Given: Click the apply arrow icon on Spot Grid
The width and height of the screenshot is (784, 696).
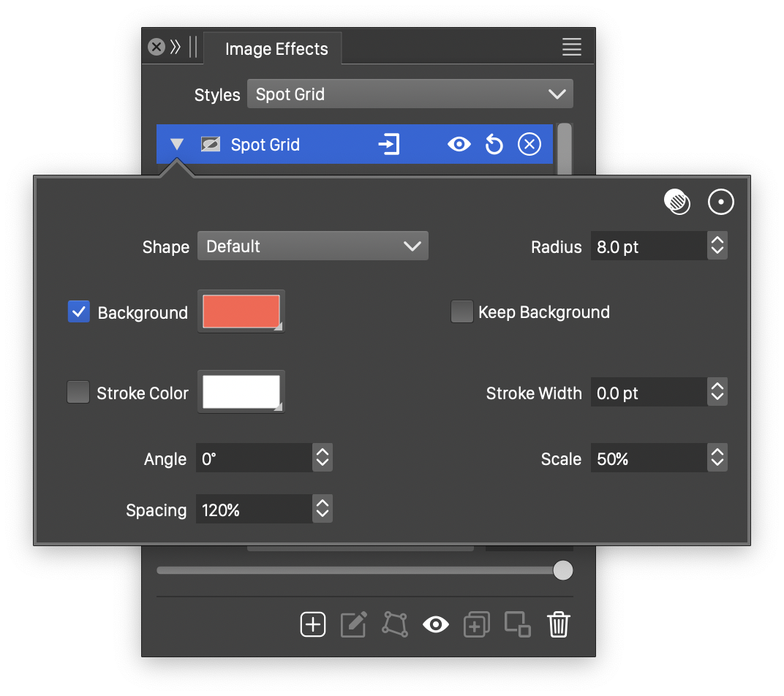Looking at the screenshot, I should (389, 145).
